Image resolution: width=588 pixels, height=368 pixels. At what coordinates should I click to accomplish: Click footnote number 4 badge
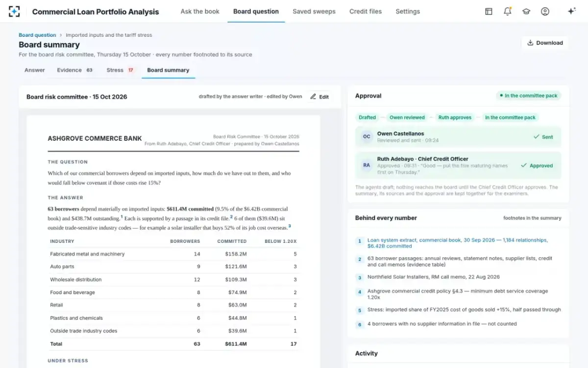(360, 292)
